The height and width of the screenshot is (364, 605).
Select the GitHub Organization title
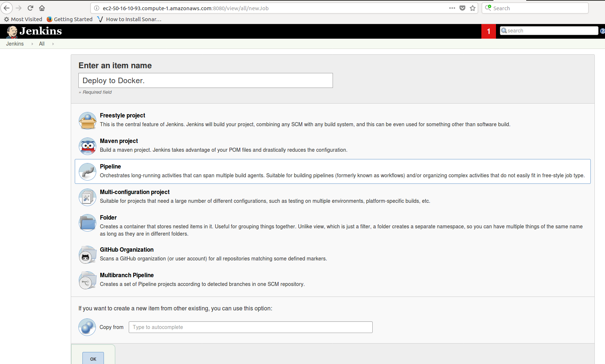point(127,250)
